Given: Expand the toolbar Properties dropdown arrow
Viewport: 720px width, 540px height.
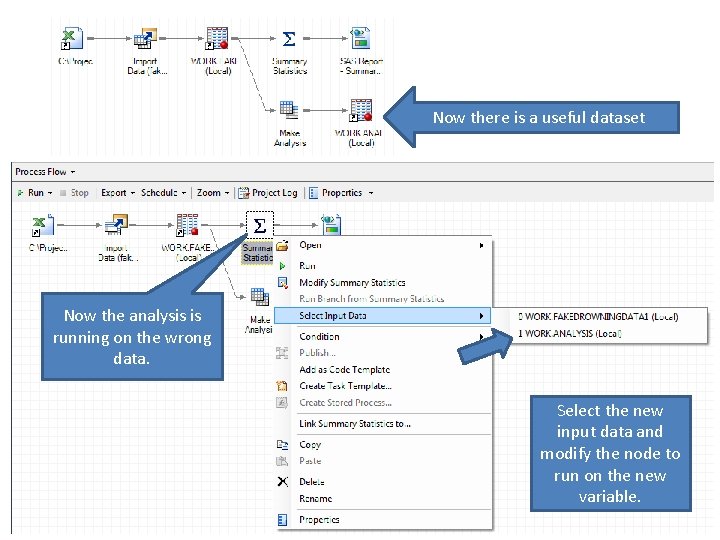Looking at the screenshot, I should (x=371, y=193).
